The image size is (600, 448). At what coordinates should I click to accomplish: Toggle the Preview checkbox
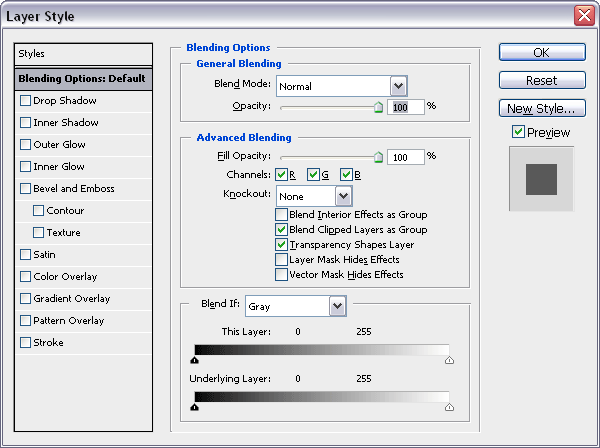point(518,132)
